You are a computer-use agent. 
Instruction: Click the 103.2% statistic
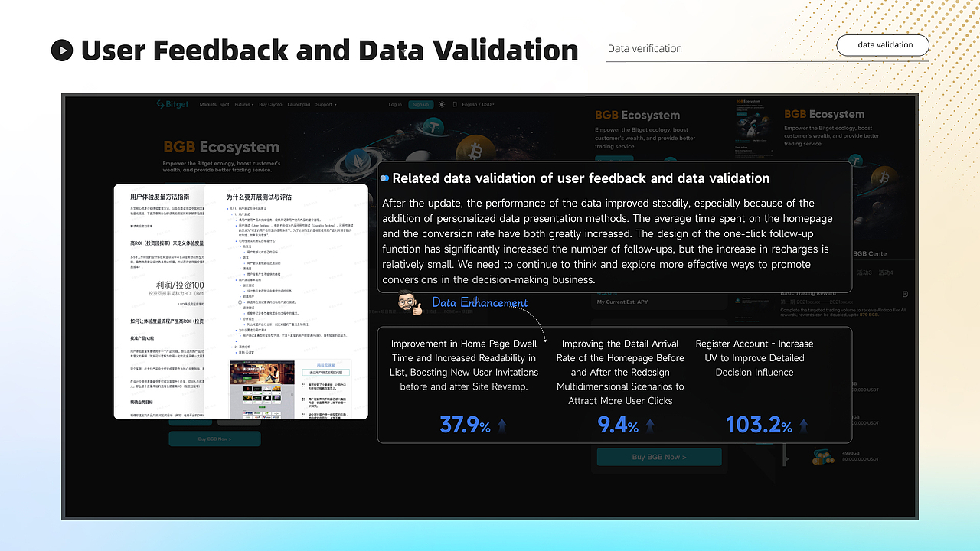pos(759,425)
